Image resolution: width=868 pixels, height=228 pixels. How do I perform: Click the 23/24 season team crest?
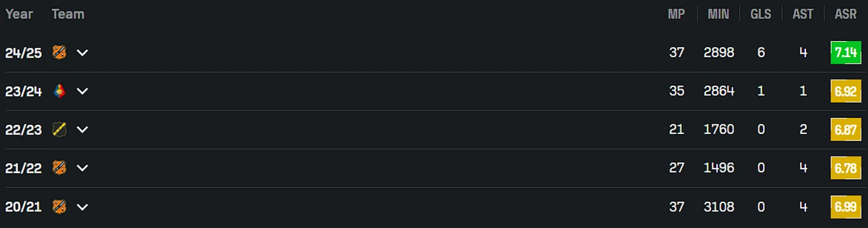point(59,91)
